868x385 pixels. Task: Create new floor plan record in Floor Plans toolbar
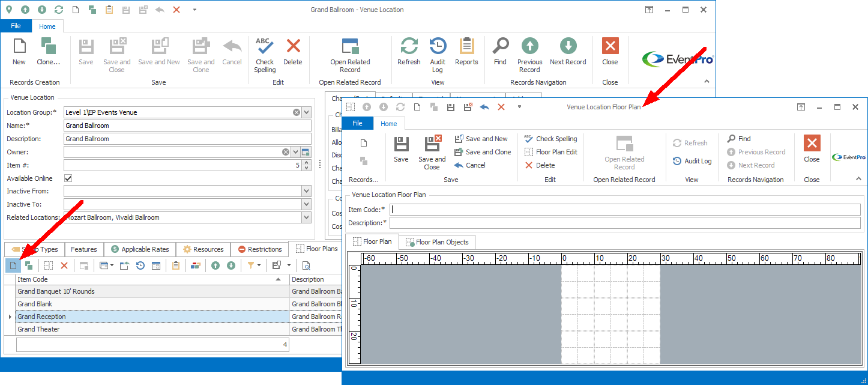pyautogui.click(x=13, y=265)
